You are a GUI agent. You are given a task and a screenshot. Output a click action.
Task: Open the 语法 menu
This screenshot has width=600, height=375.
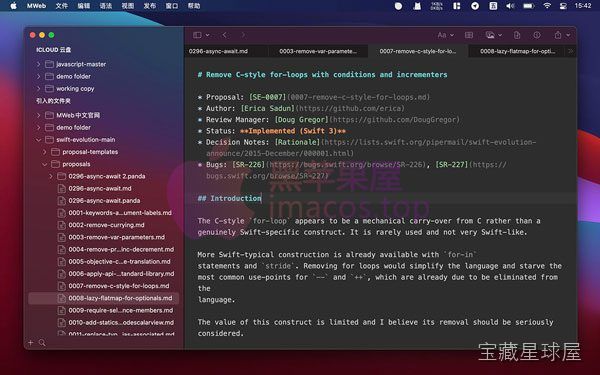[x=106, y=6]
